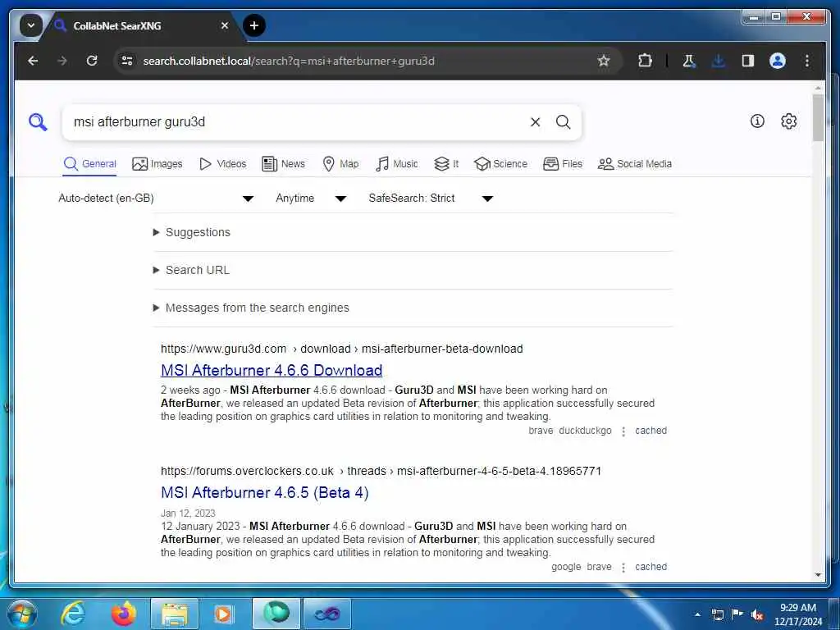Toggle the browser side panel icon
840x630 pixels.
(748, 61)
